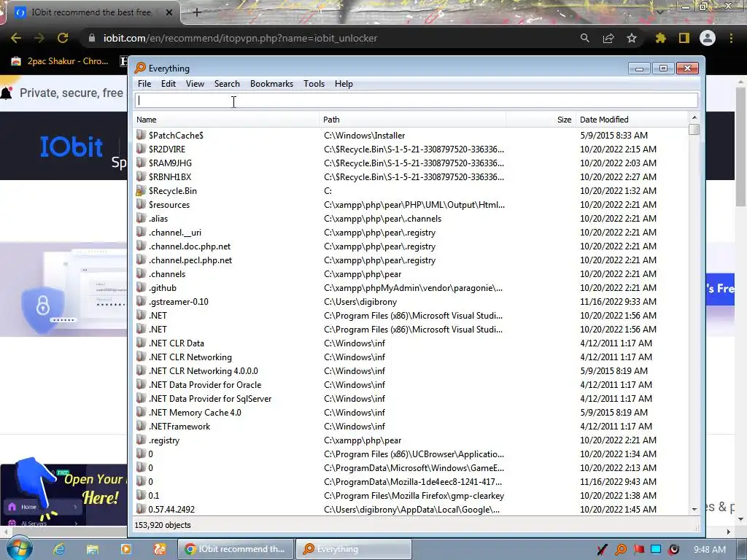
Task: Sort results by Date Modified column header
Action: coord(632,120)
